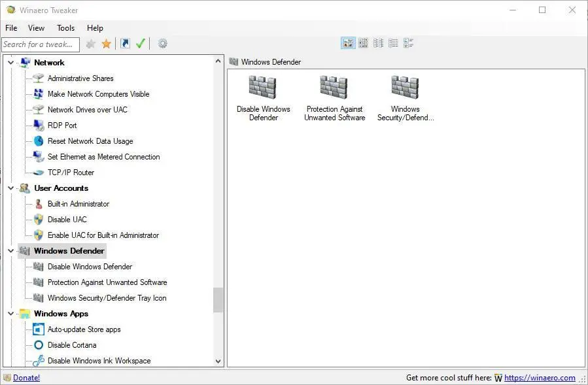Select the Windows Defender tree category
588x385 pixels.
pyautogui.click(x=69, y=251)
